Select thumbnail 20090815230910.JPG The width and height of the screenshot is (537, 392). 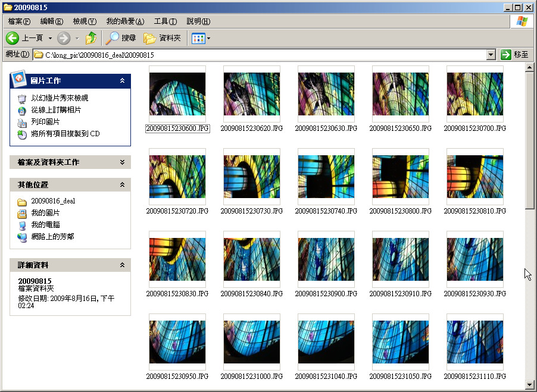[x=401, y=259]
